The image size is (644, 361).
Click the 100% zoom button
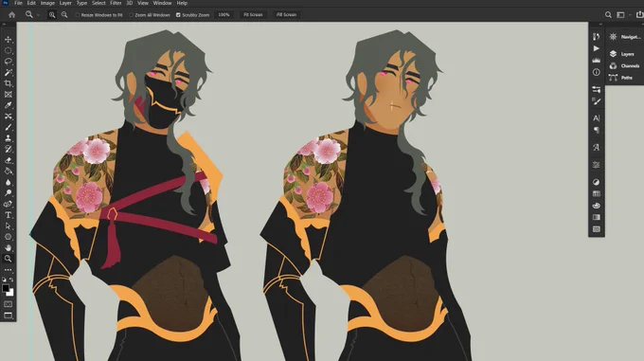[224, 15]
